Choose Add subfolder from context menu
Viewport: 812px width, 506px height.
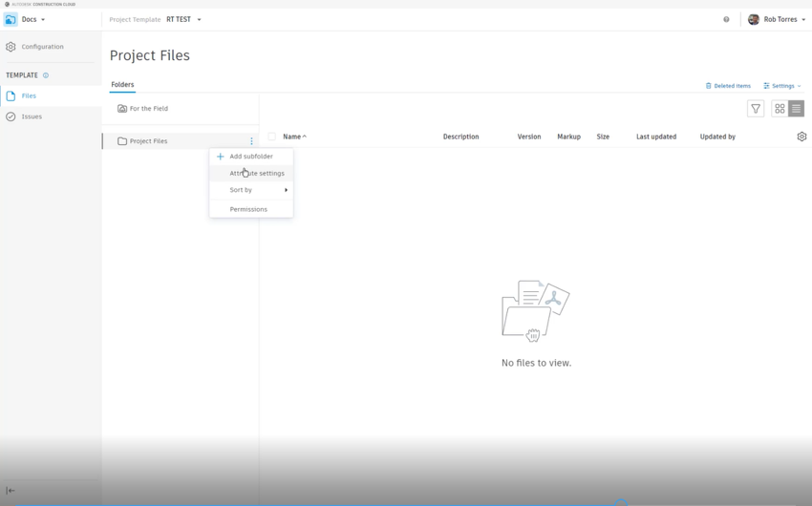[x=251, y=157]
